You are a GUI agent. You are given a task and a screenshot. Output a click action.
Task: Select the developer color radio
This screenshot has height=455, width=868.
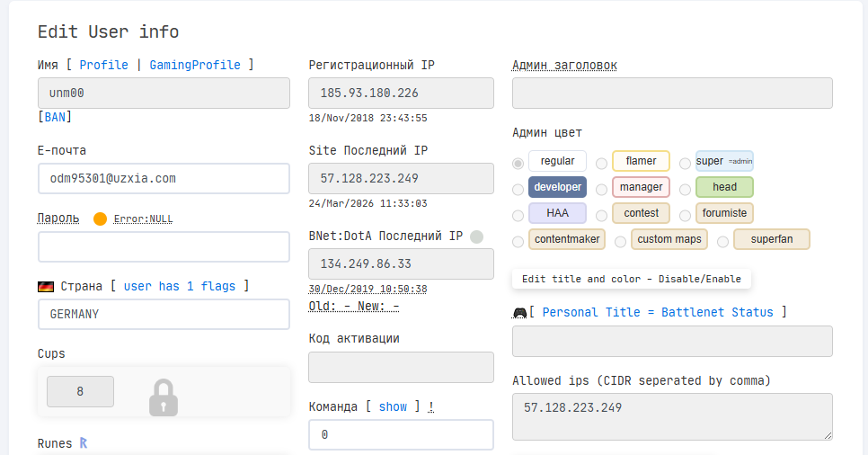pyautogui.click(x=518, y=190)
